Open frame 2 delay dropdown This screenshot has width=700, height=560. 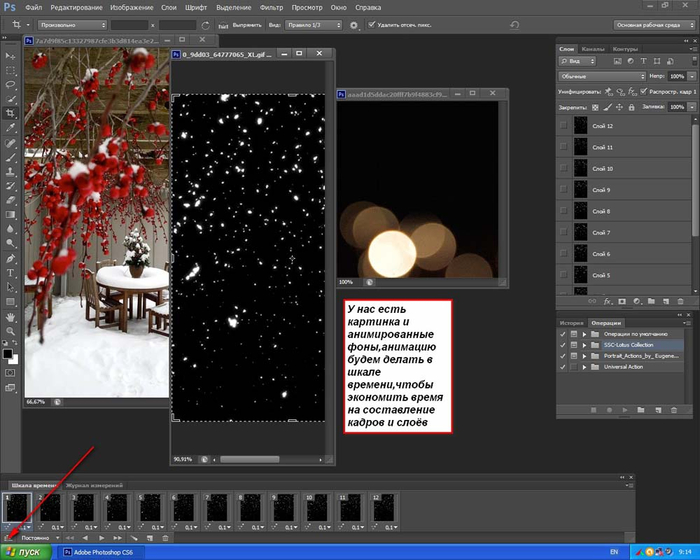point(58,527)
